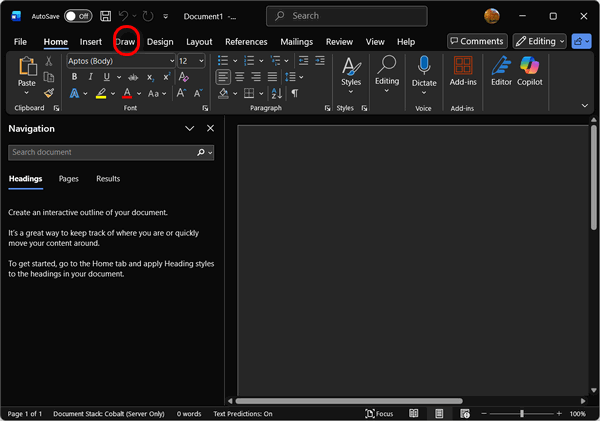Open the Editor icon
The width and height of the screenshot is (600, 421).
pos(501,66)
